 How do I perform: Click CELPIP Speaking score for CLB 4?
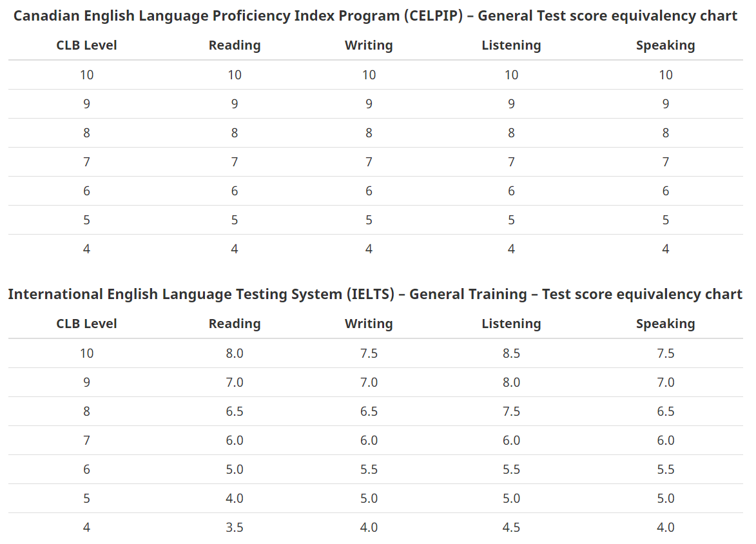tap(665, 249)
